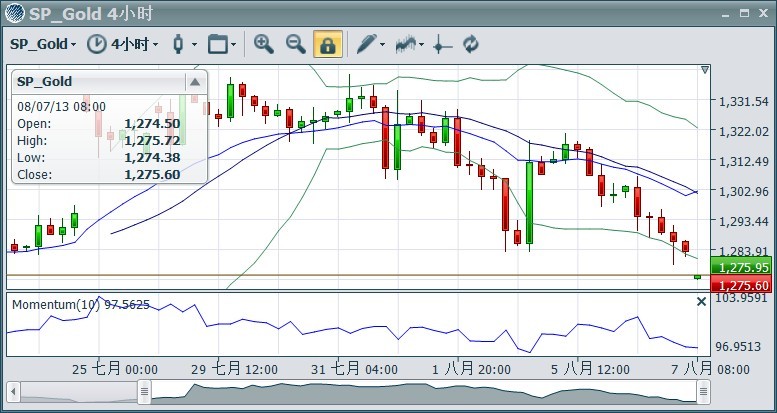Zoom out with the magnifier minus icon
The width and height of the screenshot is (777, 413).
coord(296,44)
